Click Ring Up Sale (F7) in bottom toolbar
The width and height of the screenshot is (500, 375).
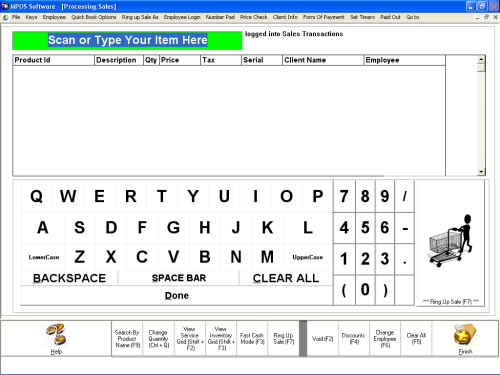pos(283,339)
